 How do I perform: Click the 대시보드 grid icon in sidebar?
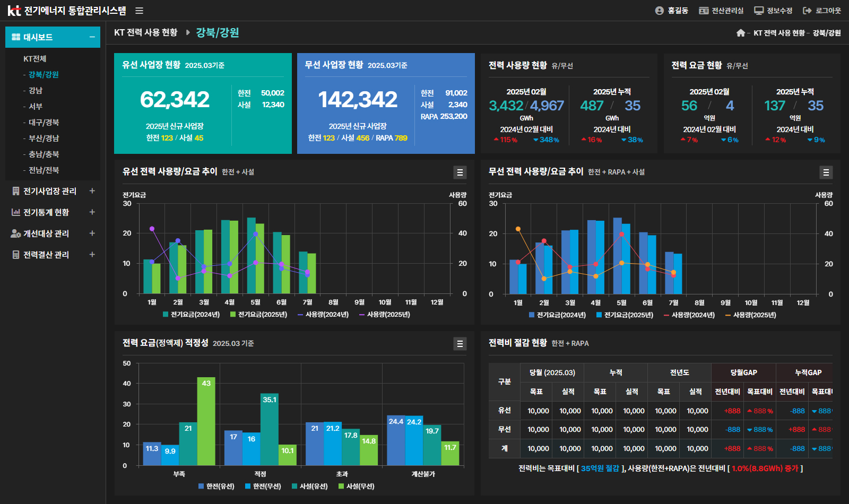point(16,37)
